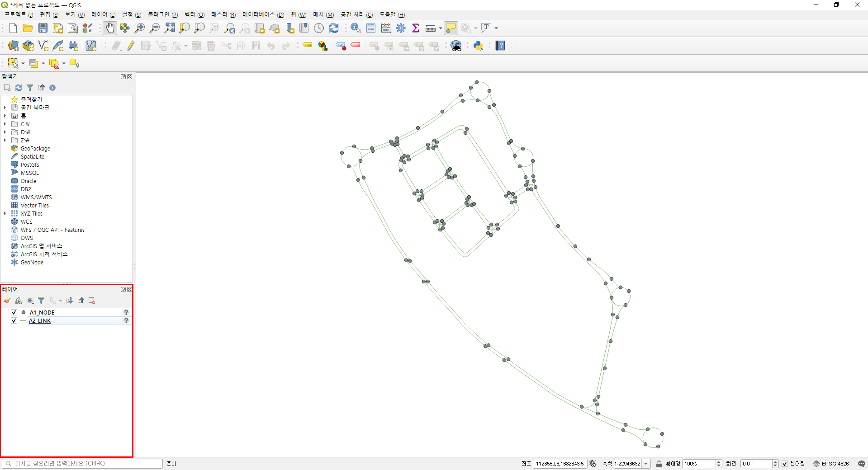Open select features tool dropdown

coord(23,64)
